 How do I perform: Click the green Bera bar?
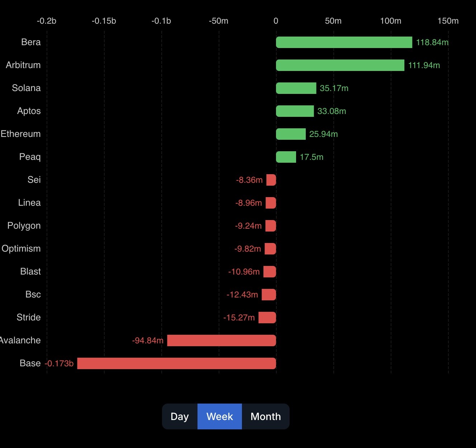coord(344,42)
